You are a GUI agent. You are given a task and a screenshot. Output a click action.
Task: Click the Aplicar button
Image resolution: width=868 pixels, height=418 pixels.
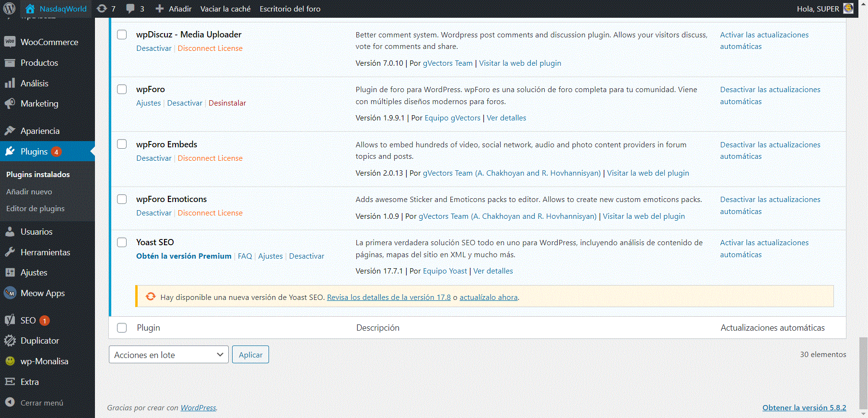pos(250,355)
